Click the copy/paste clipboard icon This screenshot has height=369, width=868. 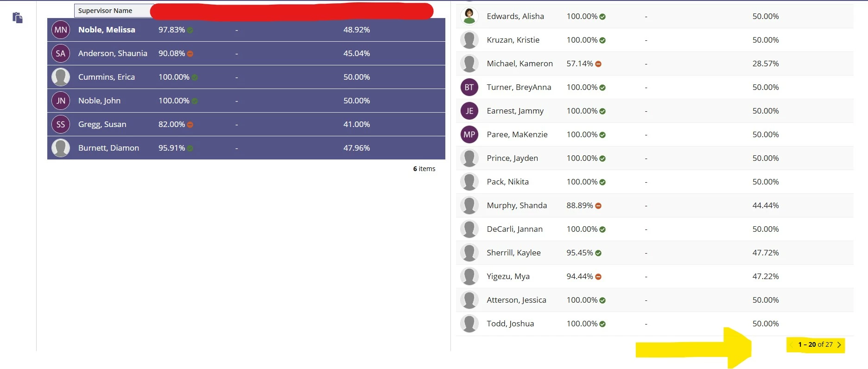point(18,18)
